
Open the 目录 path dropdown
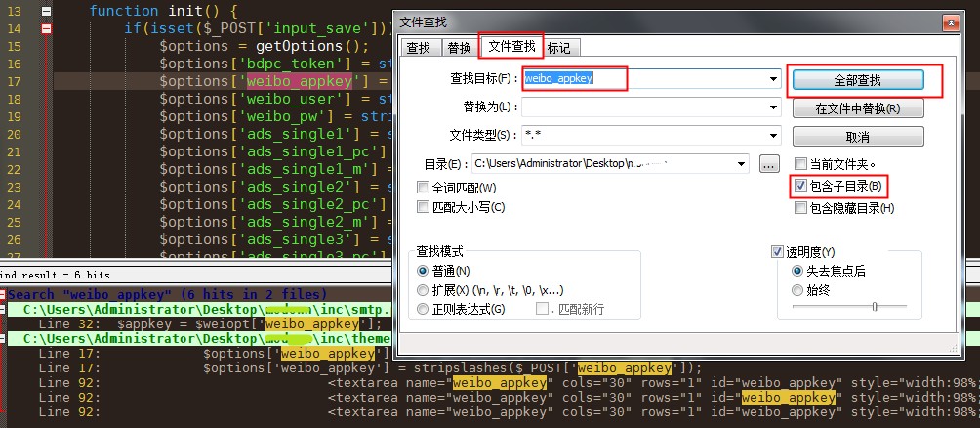point(742,163)
